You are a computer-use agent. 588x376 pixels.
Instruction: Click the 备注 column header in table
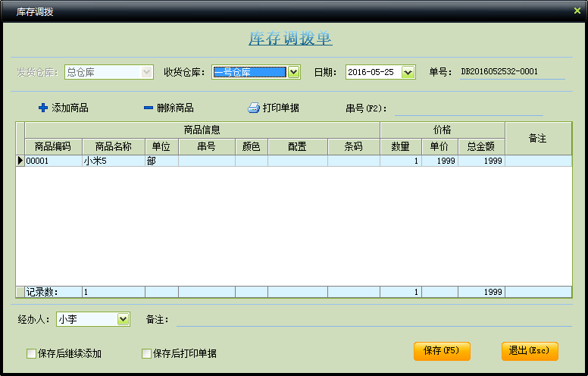click(x=538, y=139)
